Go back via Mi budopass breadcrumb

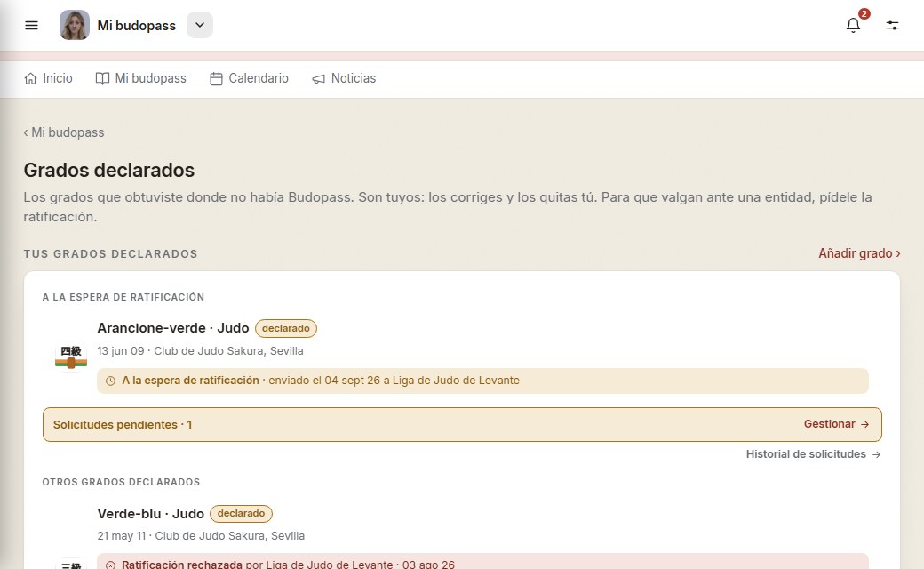(x=64, y=132)
